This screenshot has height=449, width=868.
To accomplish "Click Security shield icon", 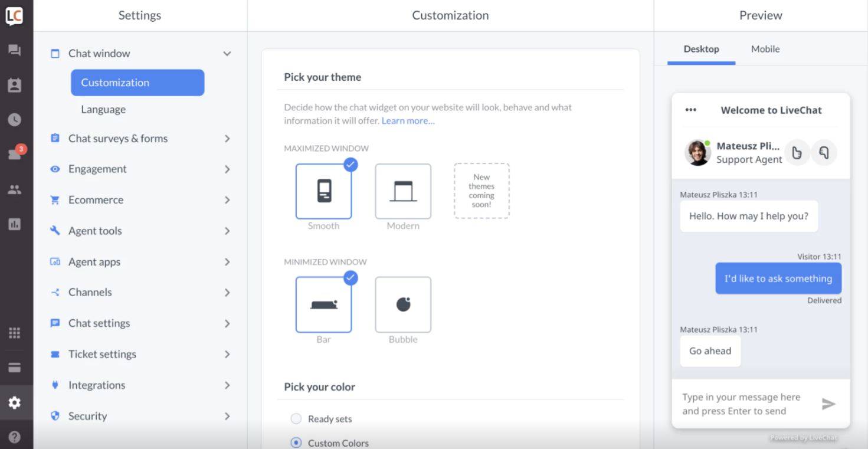I will (x=55, y=416).
